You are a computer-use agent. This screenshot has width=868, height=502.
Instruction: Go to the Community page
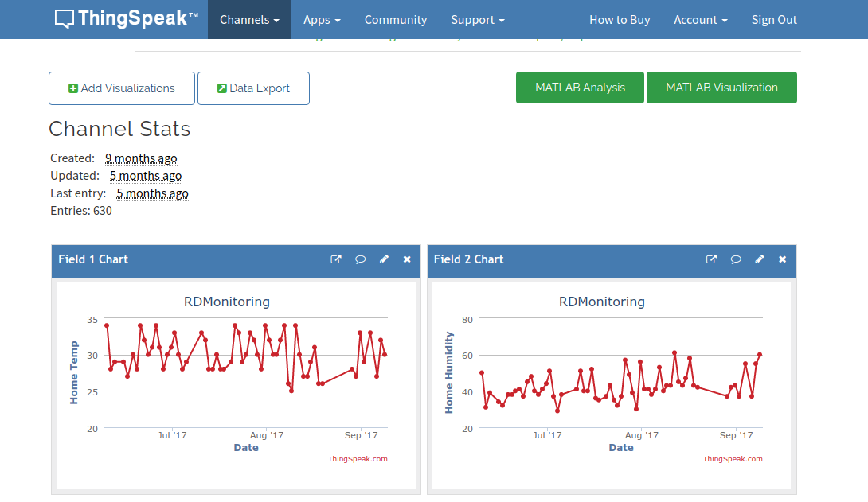tap(396, 20)
